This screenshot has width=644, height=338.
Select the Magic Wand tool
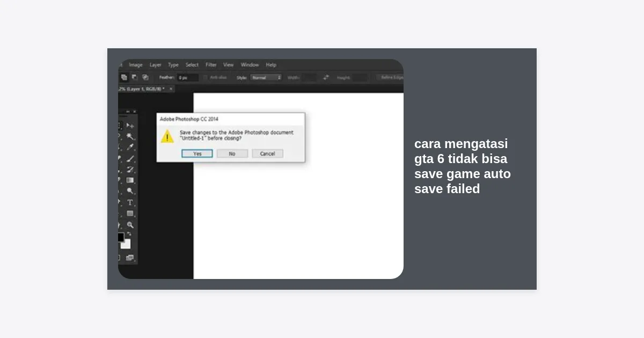point(130,137)
